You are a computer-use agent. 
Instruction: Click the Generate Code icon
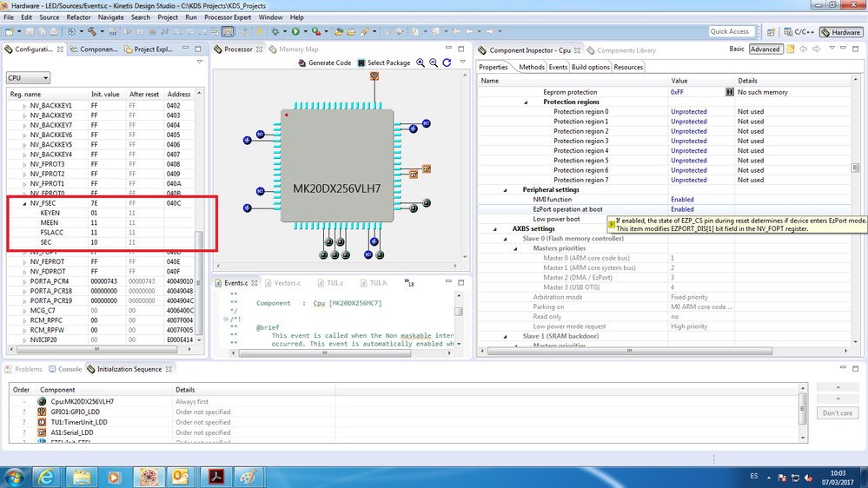click(301, 63)
